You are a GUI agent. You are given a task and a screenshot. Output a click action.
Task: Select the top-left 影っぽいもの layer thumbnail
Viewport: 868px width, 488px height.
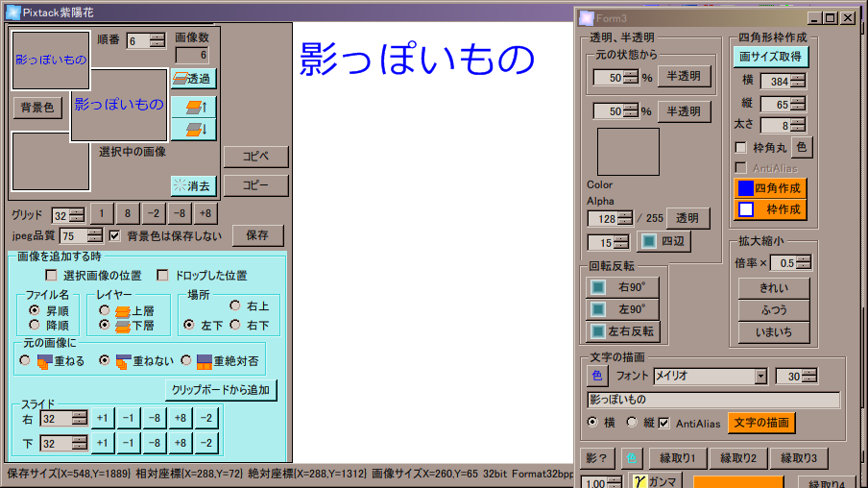[x=50, y=60]
